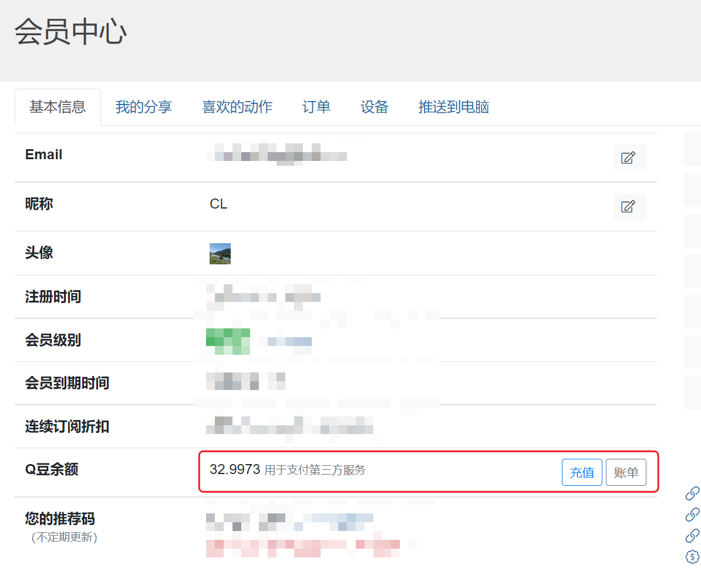Open the 账单 billing button
The height and width of the screenshot is (588, 701).
click(626, 472)
